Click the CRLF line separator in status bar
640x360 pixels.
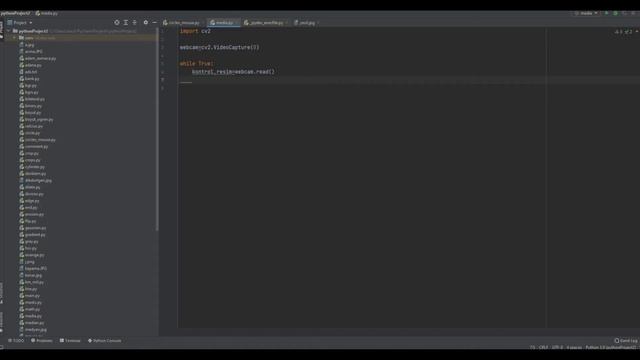543,347
